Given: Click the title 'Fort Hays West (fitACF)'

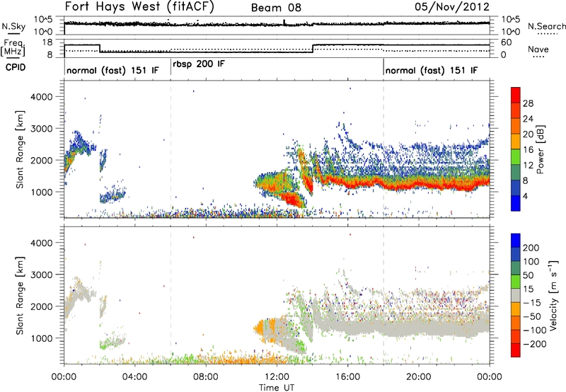Looking at the screenshot, I should [x=139, y=7].
